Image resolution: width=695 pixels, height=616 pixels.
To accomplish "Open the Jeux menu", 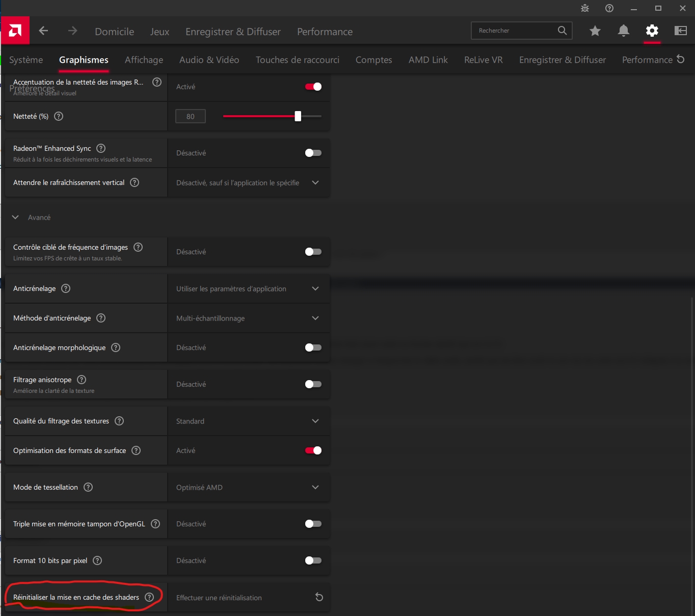I will click(159, 32).
